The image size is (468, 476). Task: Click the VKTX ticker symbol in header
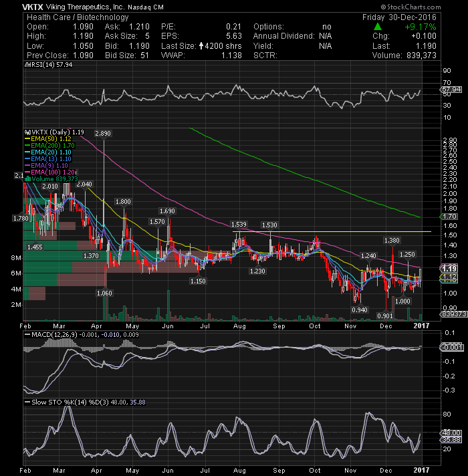click(33, 7)
